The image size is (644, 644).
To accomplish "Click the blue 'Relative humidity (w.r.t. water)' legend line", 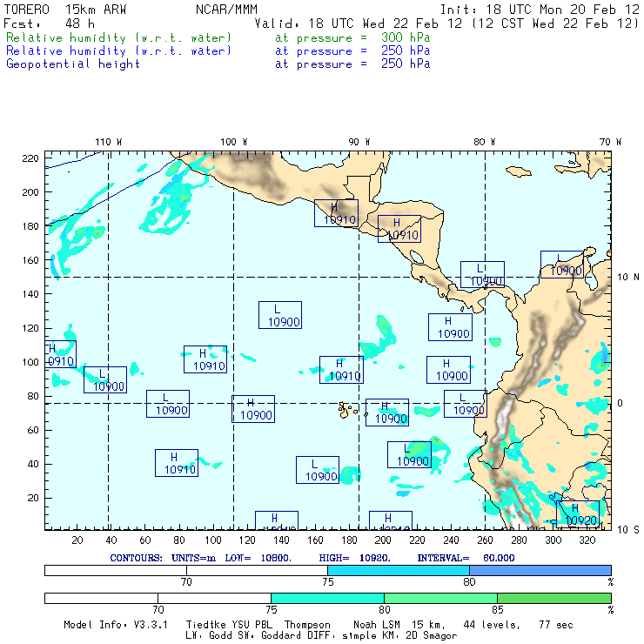I will click(118, 51).
